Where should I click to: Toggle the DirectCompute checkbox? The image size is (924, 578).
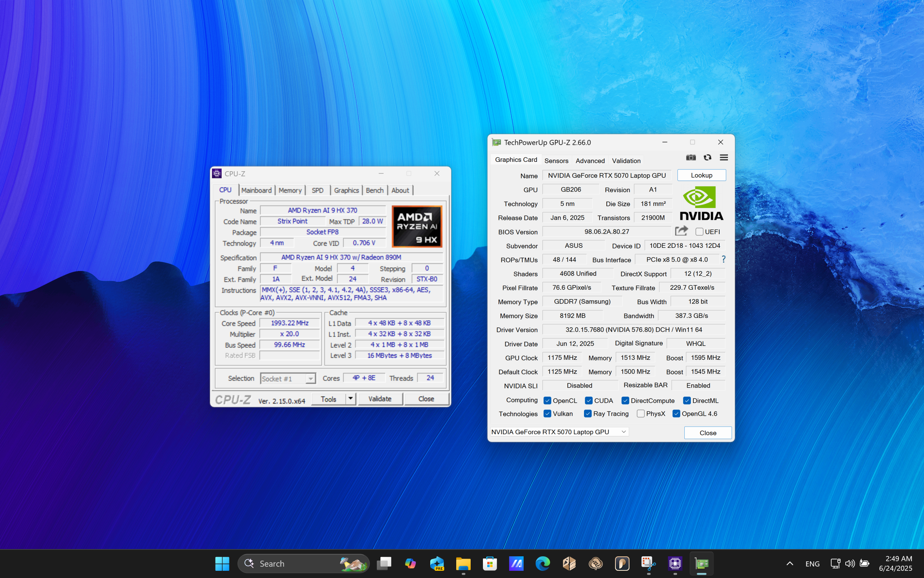pyautogui.click(x=625, y=401)
